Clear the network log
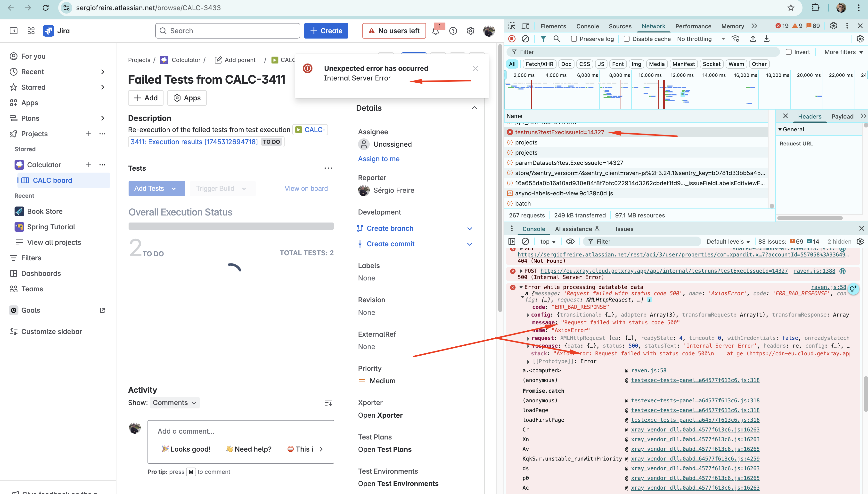The width and height of the screenshot is (868, 494). 525,39
